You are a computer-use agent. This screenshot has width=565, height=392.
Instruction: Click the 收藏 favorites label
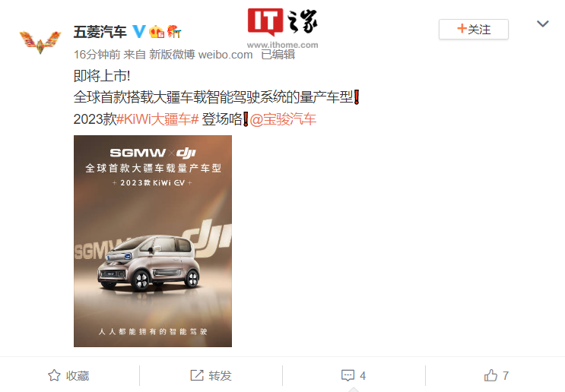78,376
